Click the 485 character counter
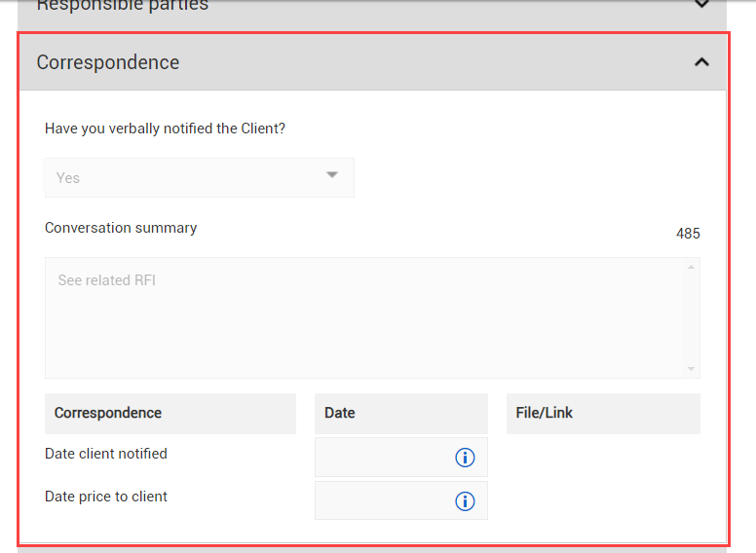Viewport: 756px width, 553px height. pyautogui.click(x=688, y=234)
